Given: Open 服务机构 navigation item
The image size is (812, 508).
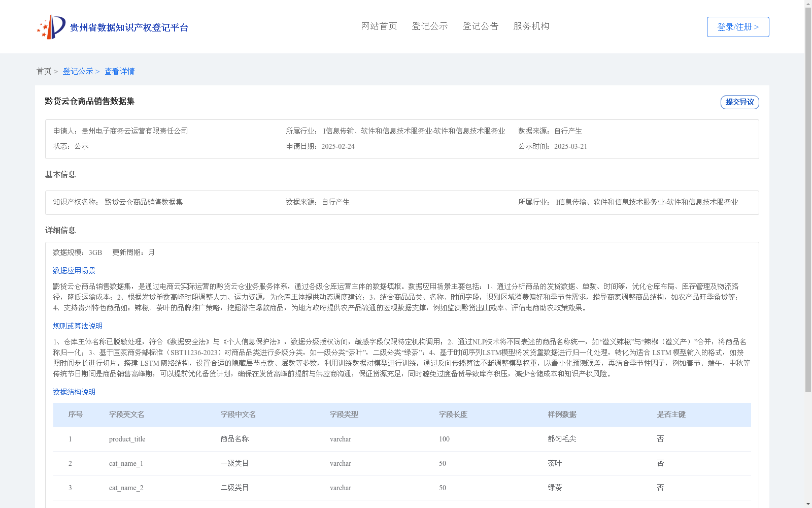Looking at the screenshot, I should pos(531,26).
